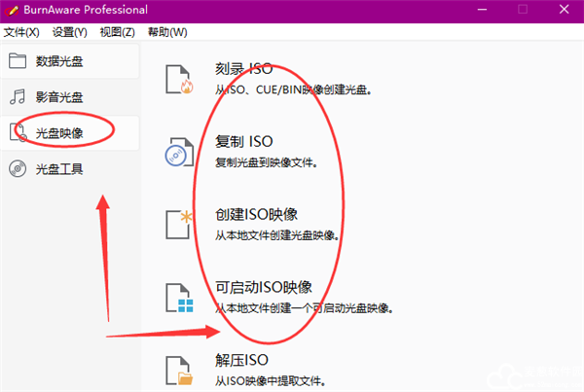Viewport: 584px width, 392px height.
Task: Click description 从本地文件创建一个可启动光盘映像。
Action: pyautogui.click(x=304, y=308)
